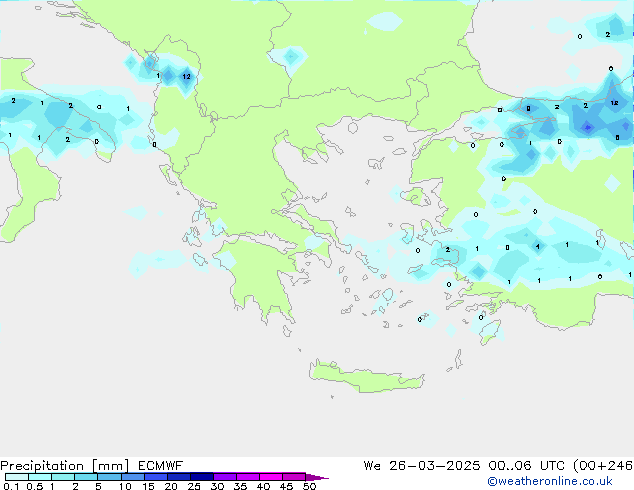Click the 'Precipitation' title word
This screenshot has height=490, width=634.
click(42, 466)
